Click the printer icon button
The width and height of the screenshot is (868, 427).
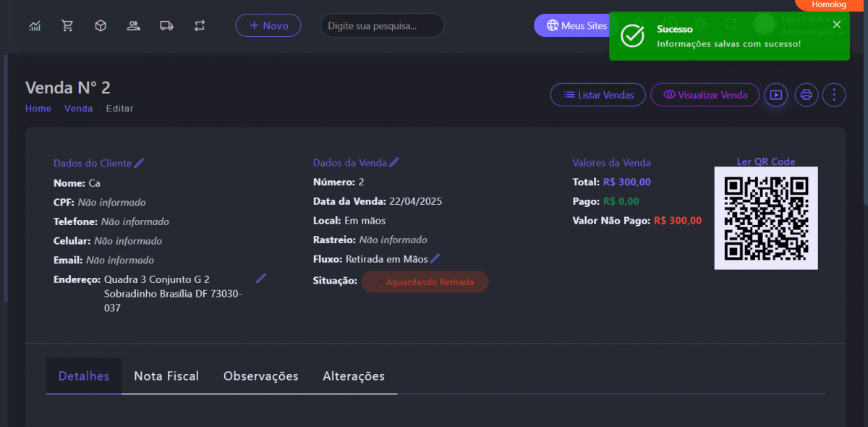click(x=807, y=95)
